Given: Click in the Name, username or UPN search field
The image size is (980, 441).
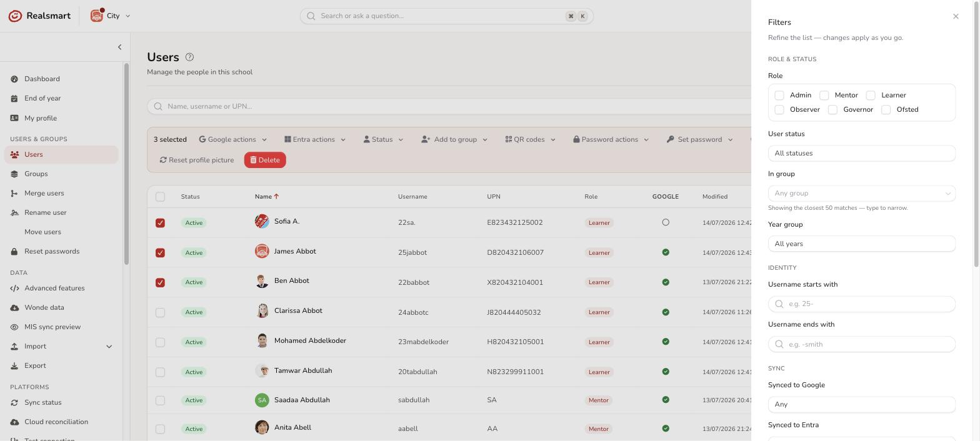Looking at the screenshot, I should [x=449, y=106].
